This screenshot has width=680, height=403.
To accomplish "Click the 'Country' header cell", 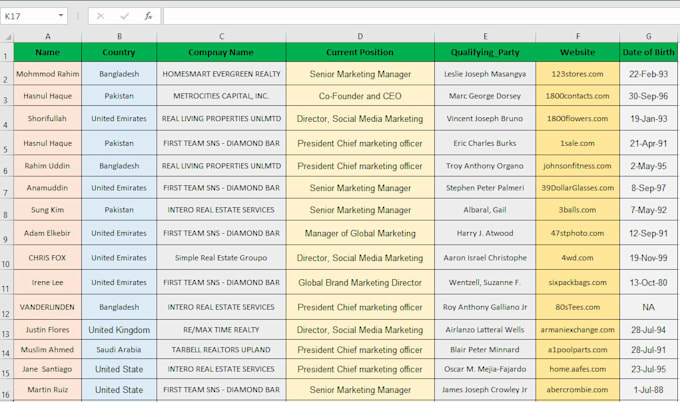I will click(x=119, y=52).
